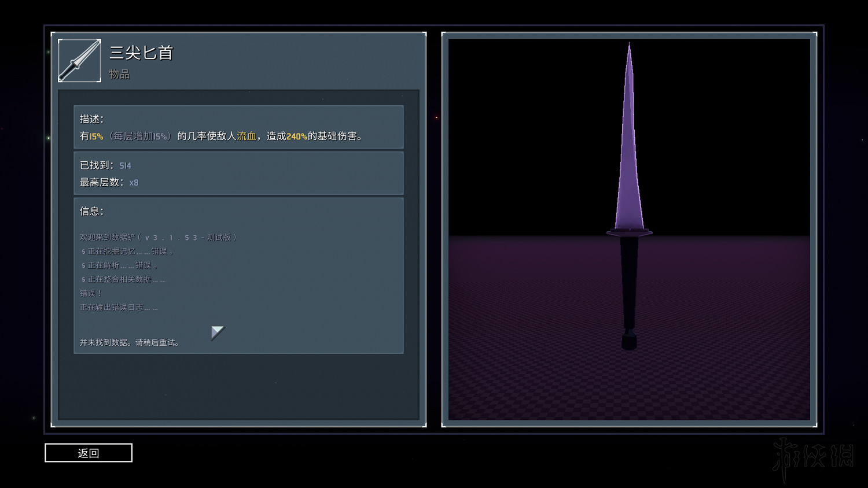Click the 信息 section heading
Viewport: 868px width, 488px height.
(x=91, y=211)
